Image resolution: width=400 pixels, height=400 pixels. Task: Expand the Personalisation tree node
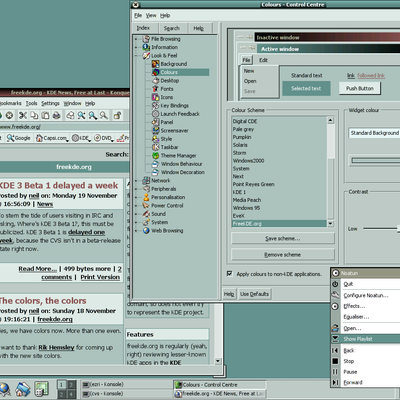pyautogui.click(x=136, y=197)
